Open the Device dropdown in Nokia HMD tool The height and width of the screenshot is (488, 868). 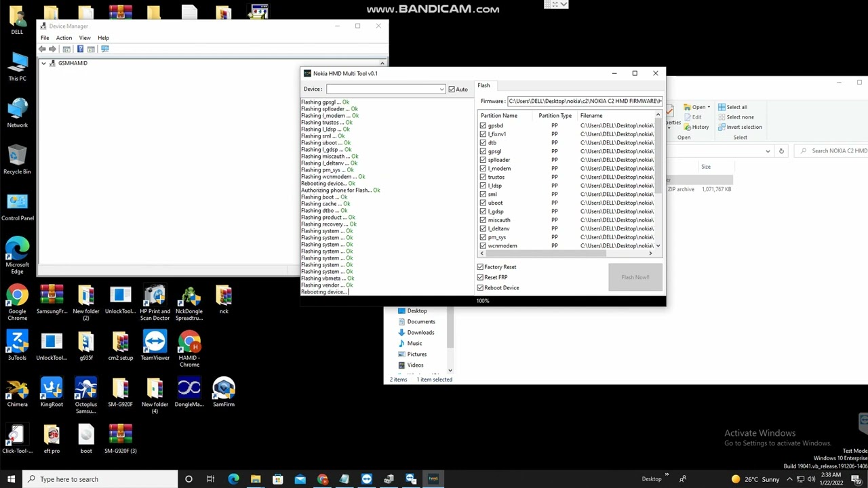click(x=441, y=89)
